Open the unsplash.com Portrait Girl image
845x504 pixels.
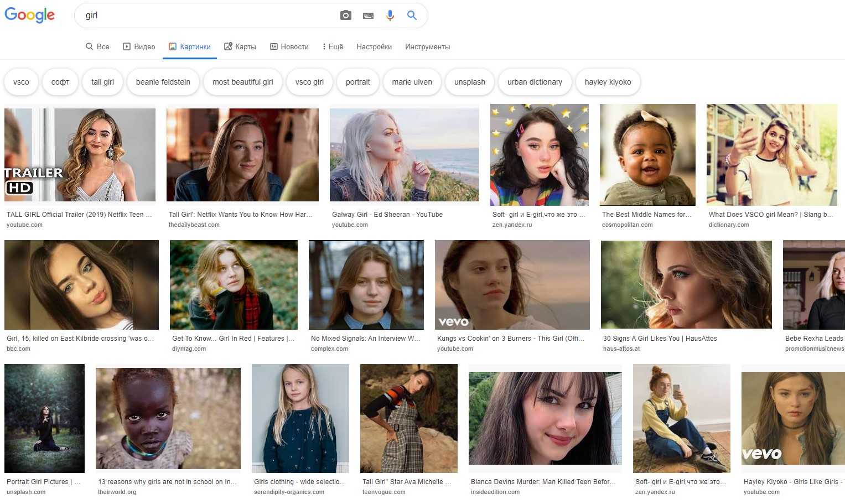[x=44, y=418]
